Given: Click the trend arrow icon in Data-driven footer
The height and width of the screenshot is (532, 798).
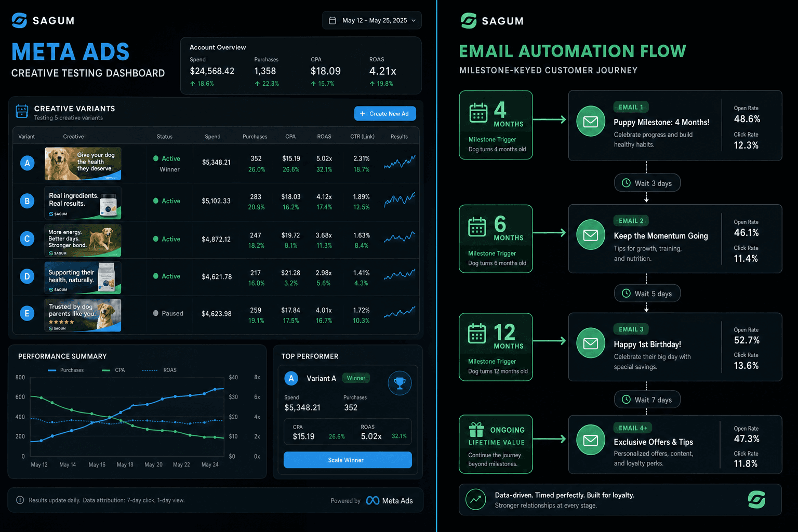Looking at the screenshot, I should point(475,499).
